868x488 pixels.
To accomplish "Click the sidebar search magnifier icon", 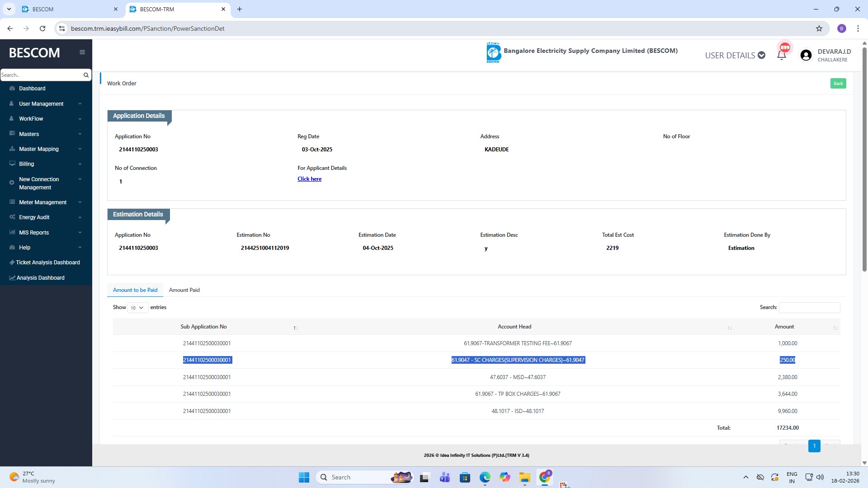I will [x=86, y=75].
